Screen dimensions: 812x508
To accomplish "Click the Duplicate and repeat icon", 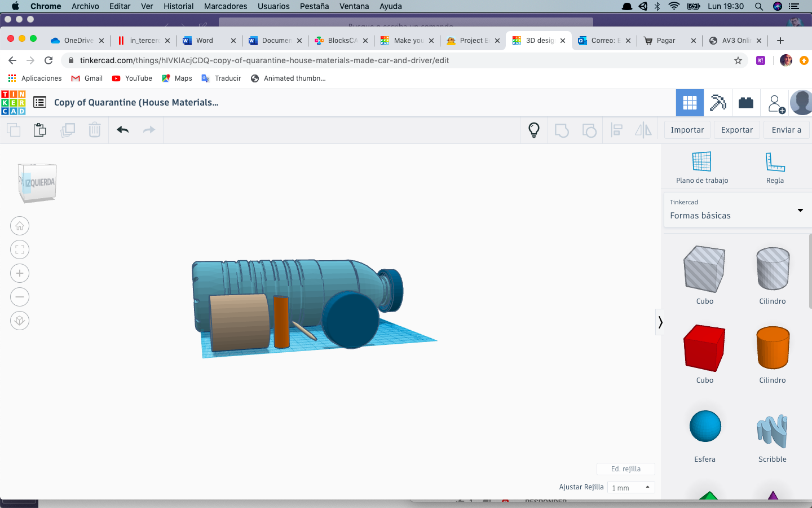I will coord(68,130).
